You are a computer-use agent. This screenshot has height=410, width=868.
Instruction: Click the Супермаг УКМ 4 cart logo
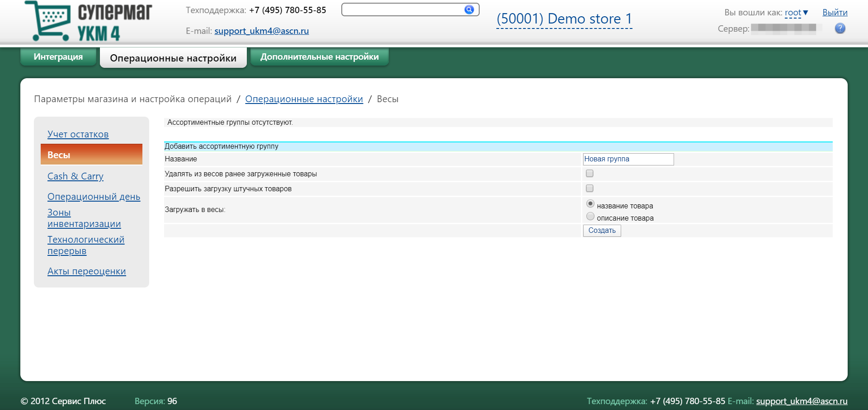pyautogui.click(x=88, y=21)
